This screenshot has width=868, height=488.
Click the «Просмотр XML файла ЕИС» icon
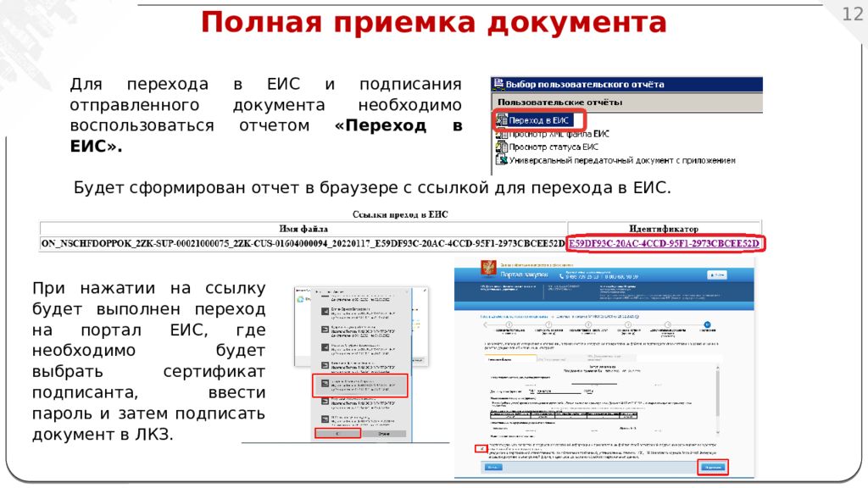tap(500, 134)
